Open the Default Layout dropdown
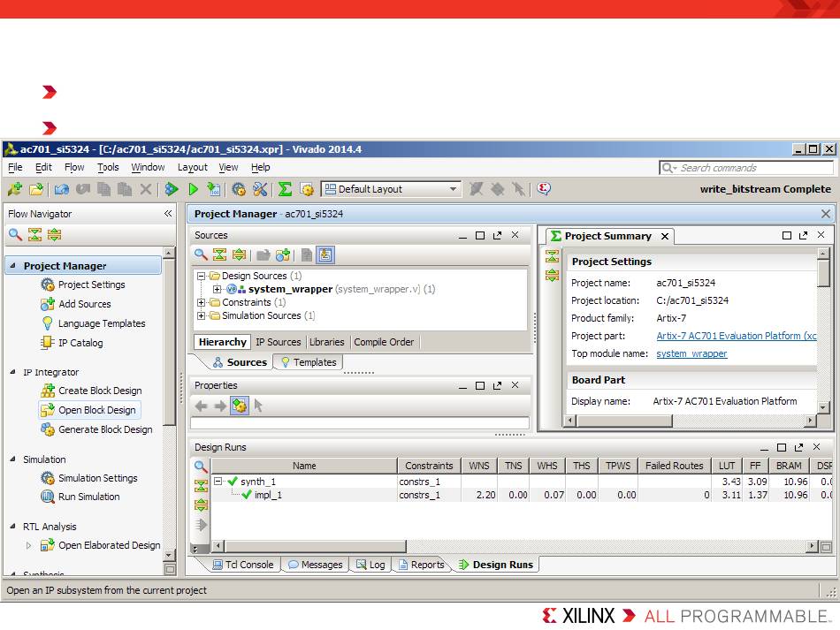 (x=391, y=189)
